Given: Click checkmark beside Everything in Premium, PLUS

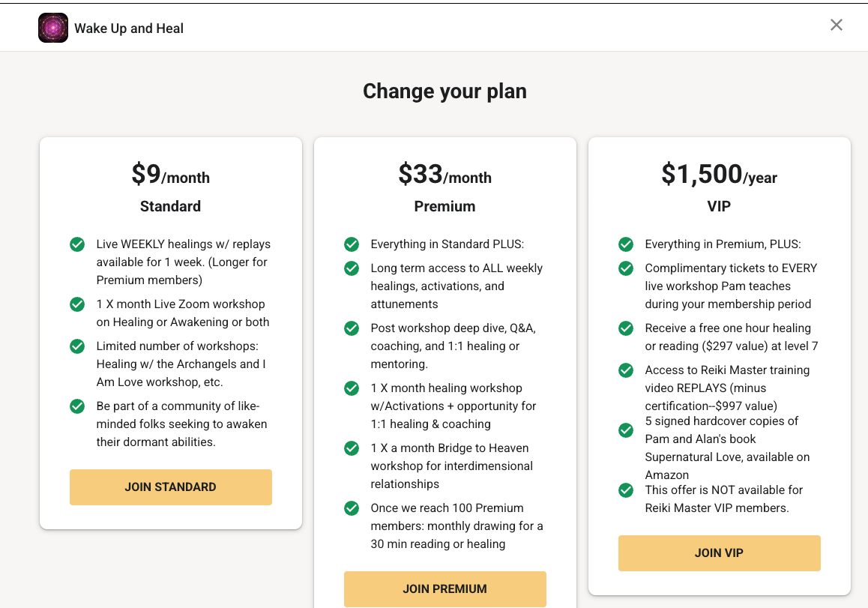Looking at the screenshot, I should coord(626,244).
